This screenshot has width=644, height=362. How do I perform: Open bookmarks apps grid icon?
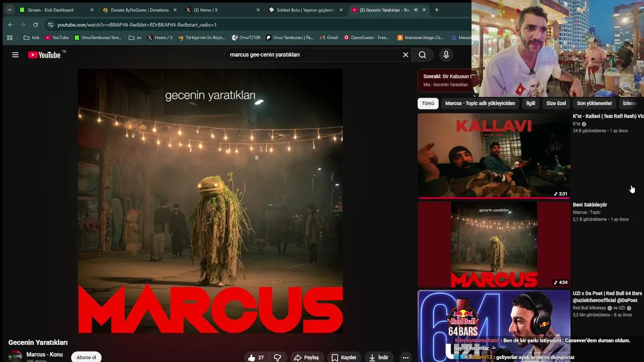tap(10, 37)
